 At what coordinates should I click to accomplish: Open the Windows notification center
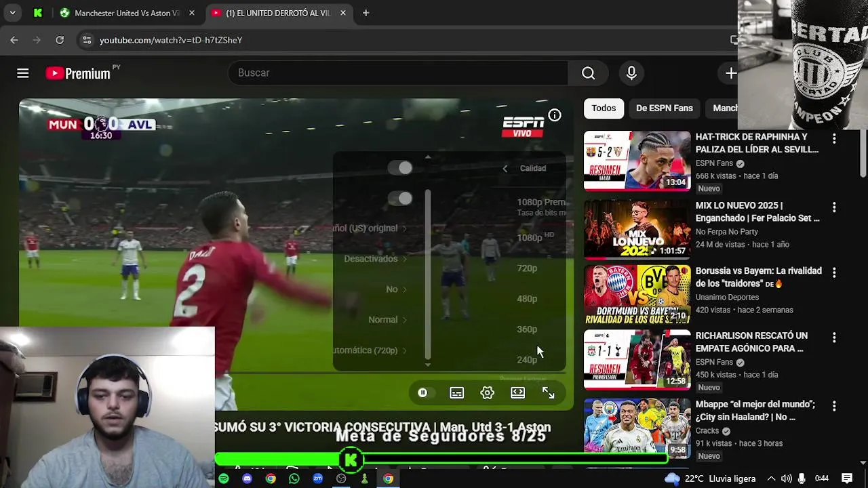point(846,479)
